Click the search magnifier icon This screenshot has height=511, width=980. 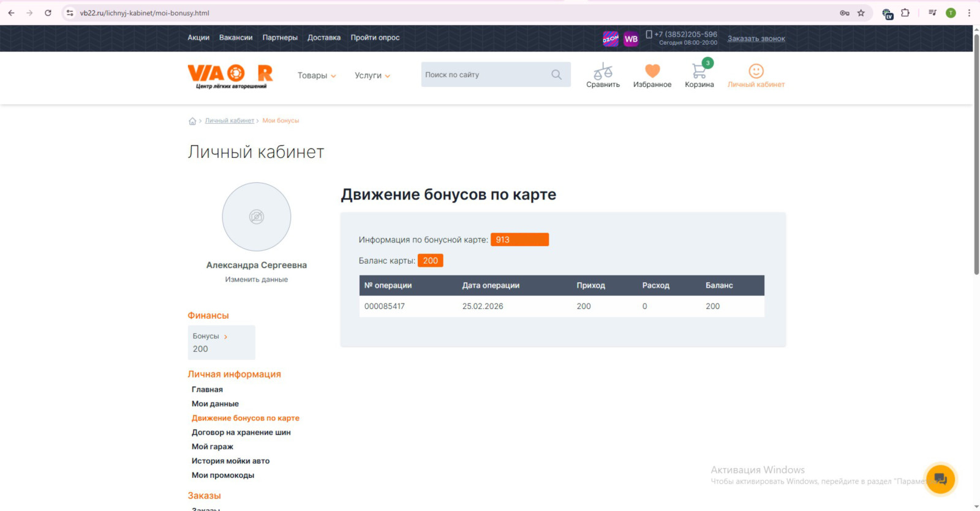click(556, 75)
